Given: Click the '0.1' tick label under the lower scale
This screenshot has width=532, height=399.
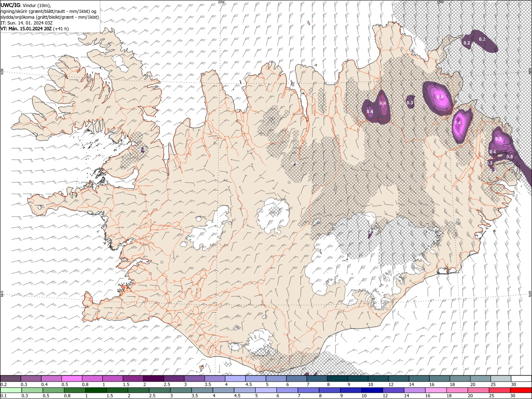Looking at the screenshot, I should [x=3, y=396].
